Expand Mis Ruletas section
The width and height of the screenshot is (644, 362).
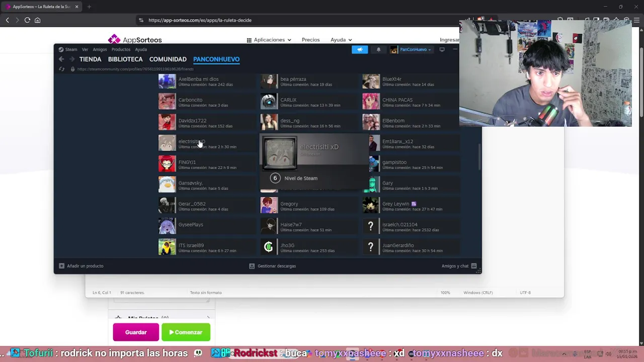pyautogui.click(x=162, y=318)
